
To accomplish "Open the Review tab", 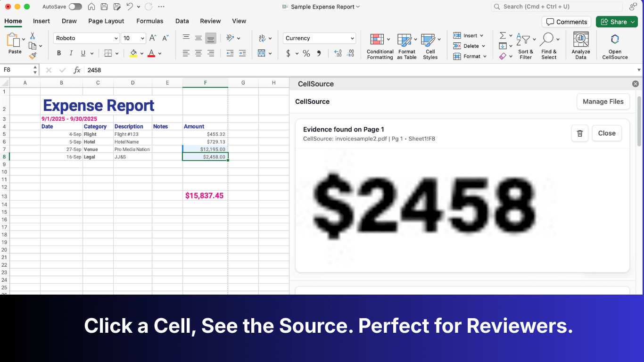I will pyautogui.click(x=210, y=21).
